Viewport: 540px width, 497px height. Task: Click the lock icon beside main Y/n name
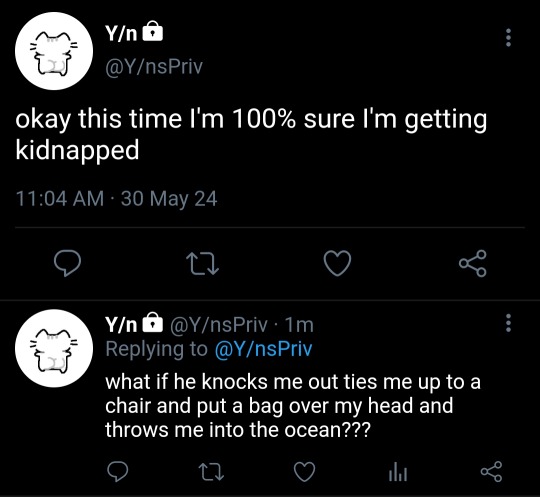click(153, 32)
